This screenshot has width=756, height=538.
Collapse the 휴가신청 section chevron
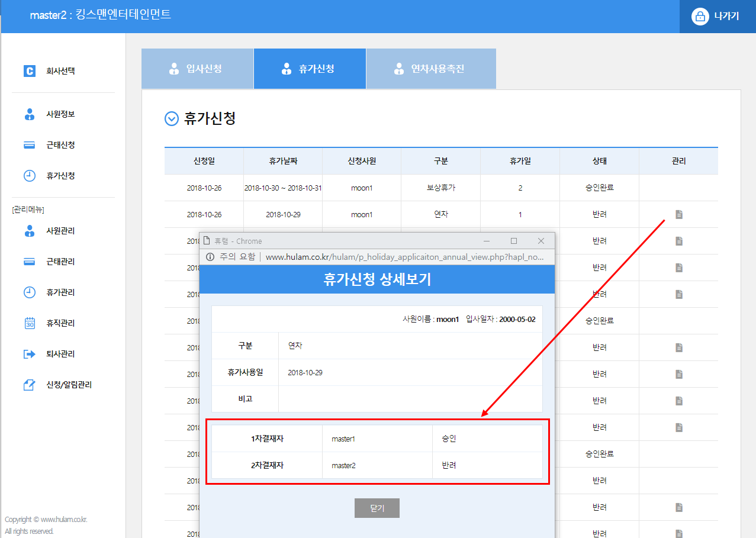pos(171,119)
